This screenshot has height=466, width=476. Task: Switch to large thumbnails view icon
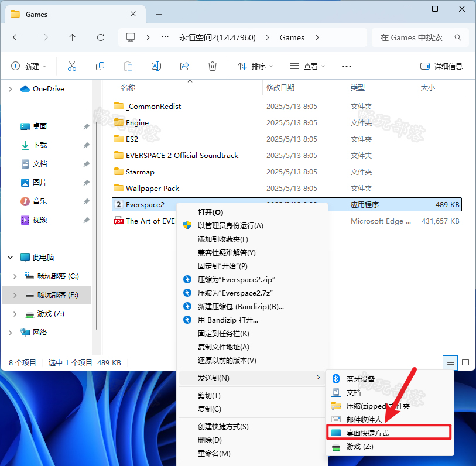pyautogui.click(x=465, y=363)
